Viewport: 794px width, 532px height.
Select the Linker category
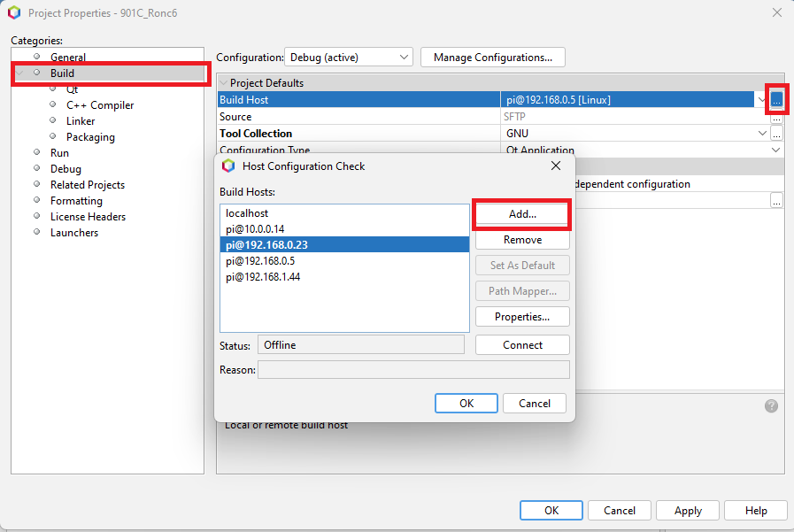click(x=80, y=121)
